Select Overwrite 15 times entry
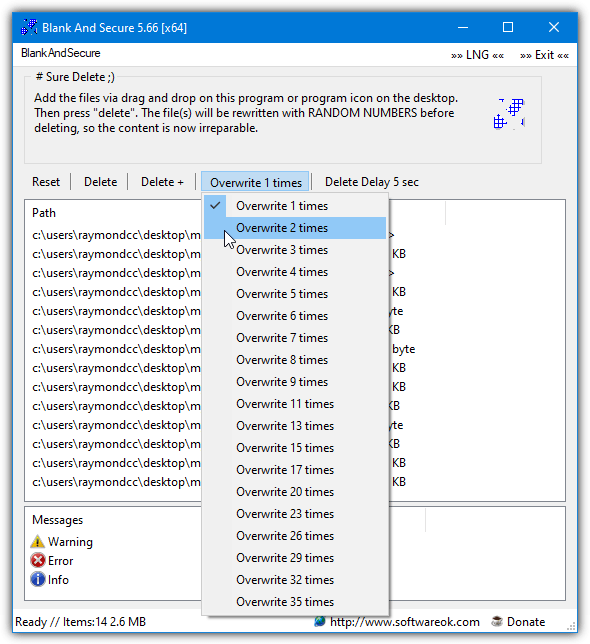 tap(295, 448)
